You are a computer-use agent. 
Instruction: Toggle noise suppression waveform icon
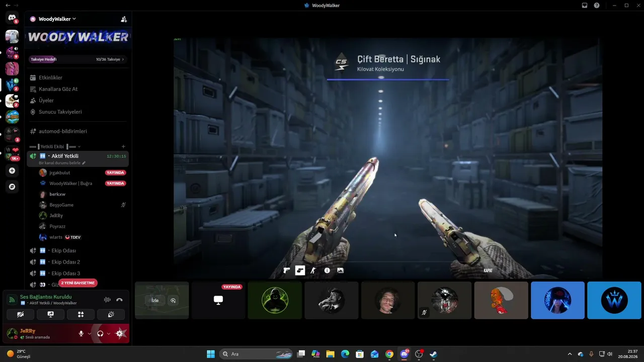pos(107,300)
